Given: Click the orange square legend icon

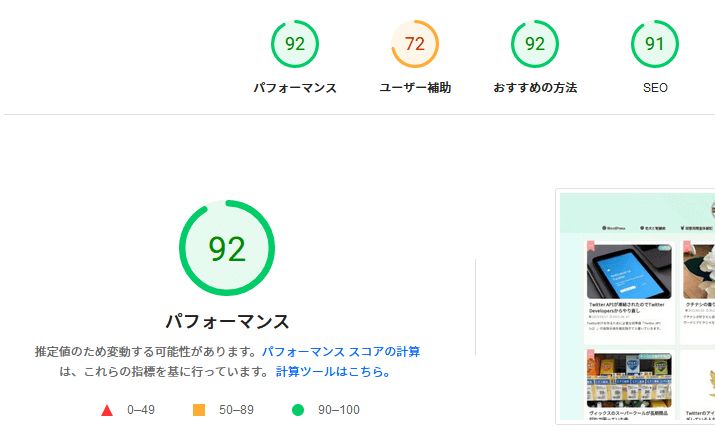Looking at the screenshot, I should pyautogui.click(x=198, y=410).
